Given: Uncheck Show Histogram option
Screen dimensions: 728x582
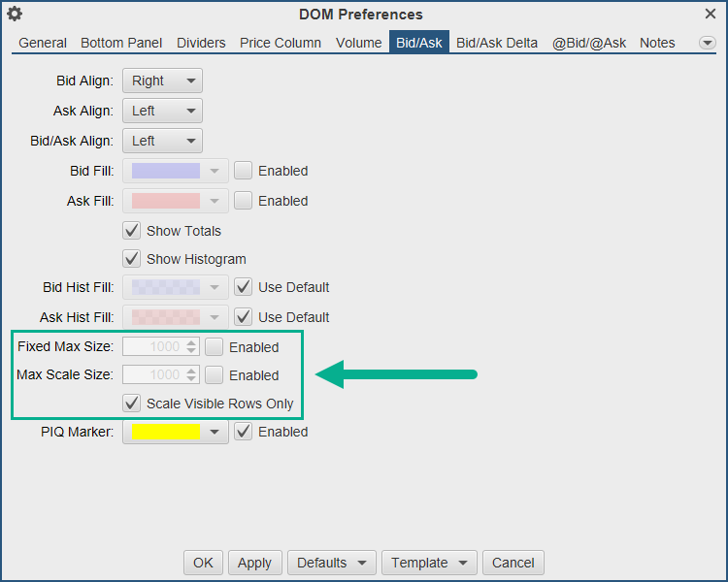Looking at the screenshot, I should (132, 259).
